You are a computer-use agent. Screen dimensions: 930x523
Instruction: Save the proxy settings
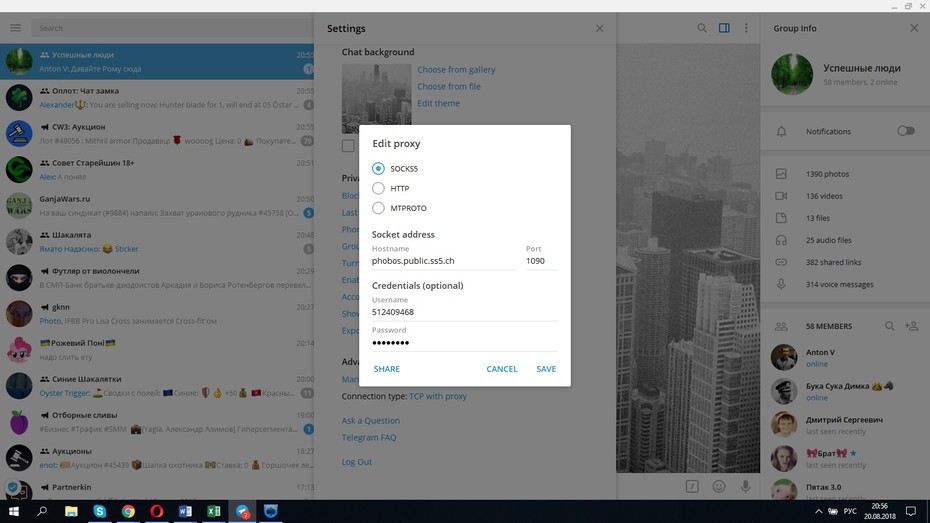tap(546, 369)
